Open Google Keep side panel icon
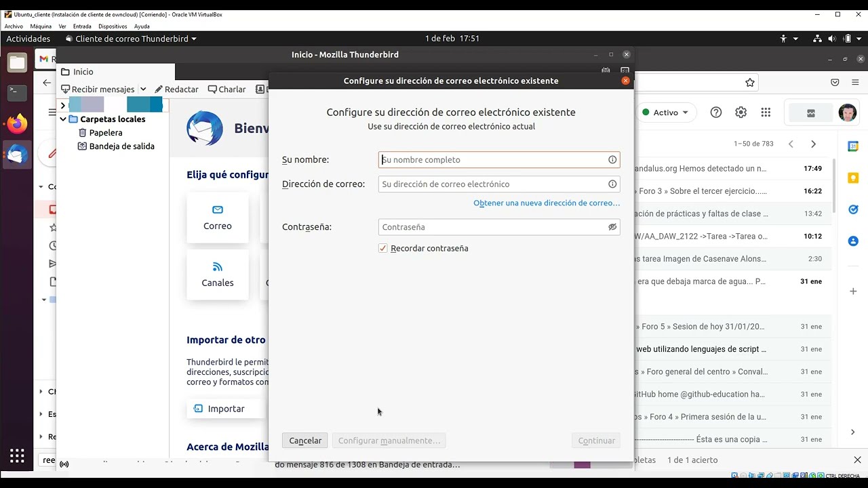Screen dimensions: 868x488 [x=853, y=178]
